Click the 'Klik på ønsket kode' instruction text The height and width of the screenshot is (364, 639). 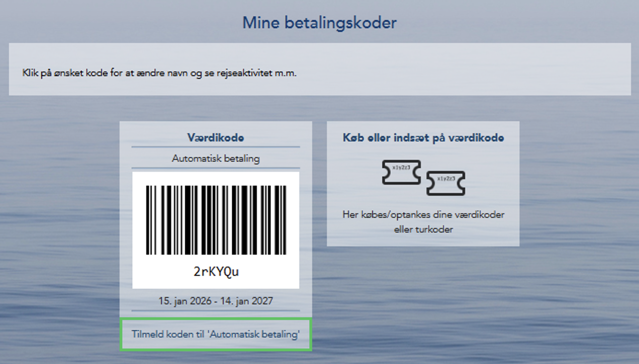159,73
